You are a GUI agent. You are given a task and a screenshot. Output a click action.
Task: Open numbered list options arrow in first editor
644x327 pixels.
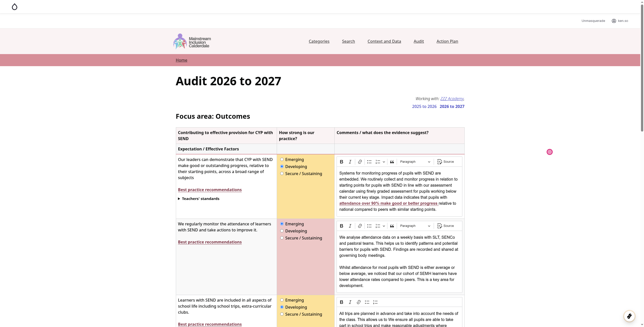click(x=384, y=162)
